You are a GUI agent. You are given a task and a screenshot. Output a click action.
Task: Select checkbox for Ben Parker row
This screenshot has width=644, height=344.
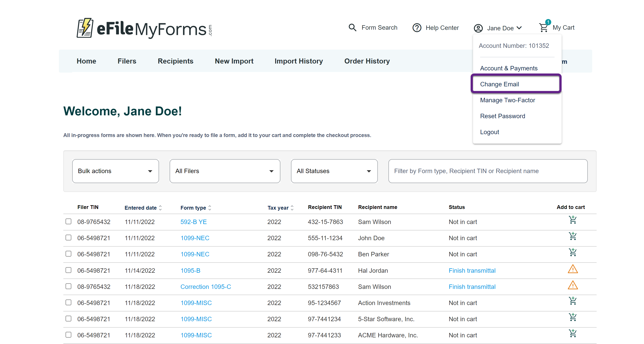point(68,254)
